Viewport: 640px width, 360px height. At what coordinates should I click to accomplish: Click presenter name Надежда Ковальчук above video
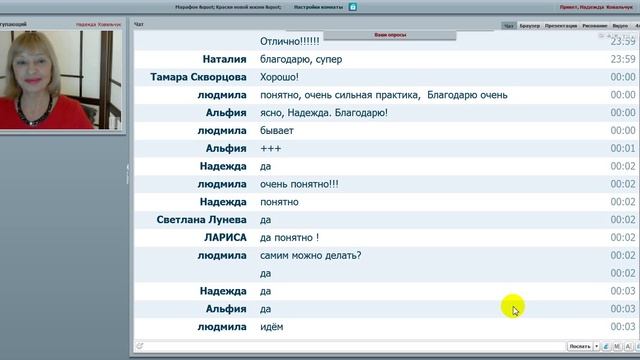98,24
